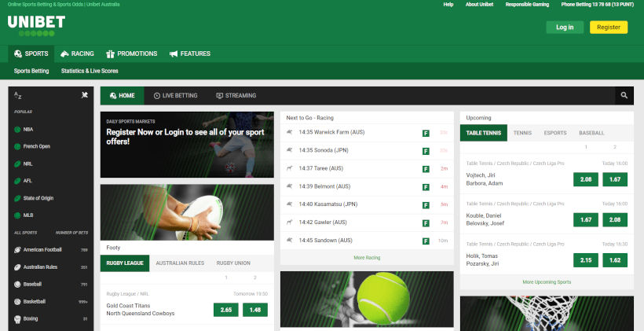Click the Basketball icon in All Sports
This screenshot has height=331, width=644.
click(17, 301)
